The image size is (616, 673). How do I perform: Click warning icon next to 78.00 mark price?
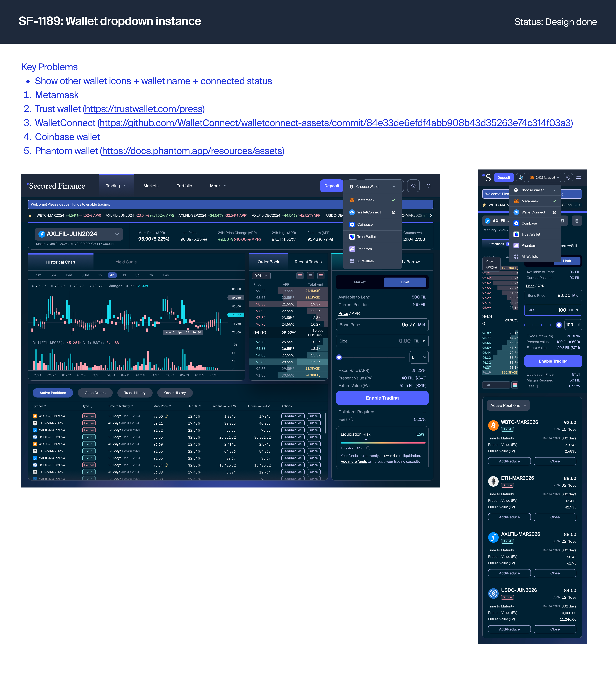pos(166,416)
